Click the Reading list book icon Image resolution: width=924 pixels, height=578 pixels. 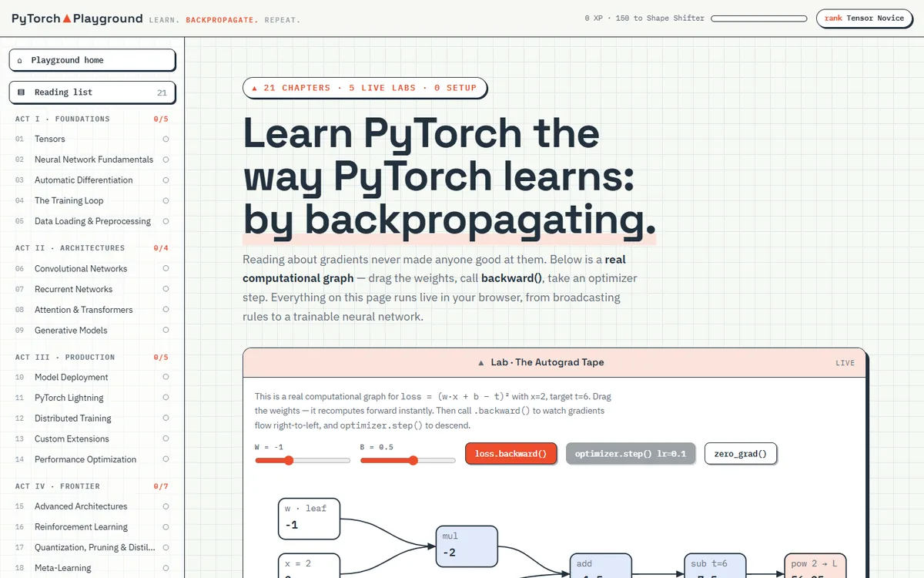[21, 92]
